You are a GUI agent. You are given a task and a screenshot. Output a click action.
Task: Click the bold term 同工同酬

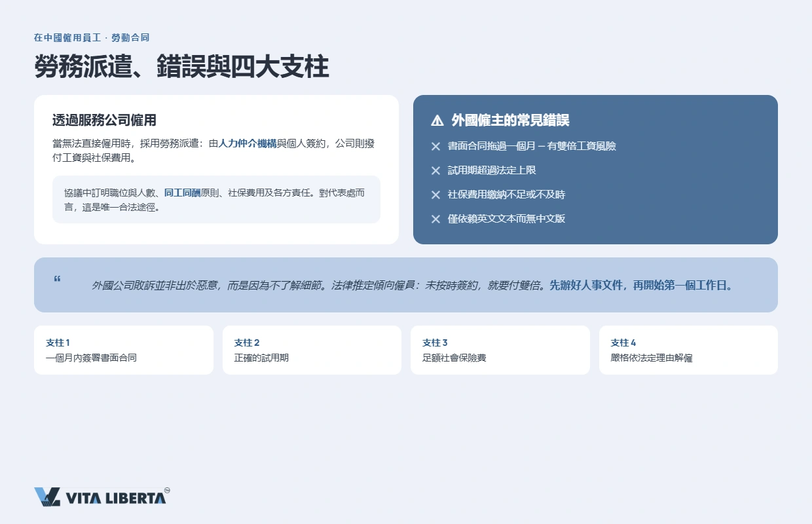[x=182, y=193]
